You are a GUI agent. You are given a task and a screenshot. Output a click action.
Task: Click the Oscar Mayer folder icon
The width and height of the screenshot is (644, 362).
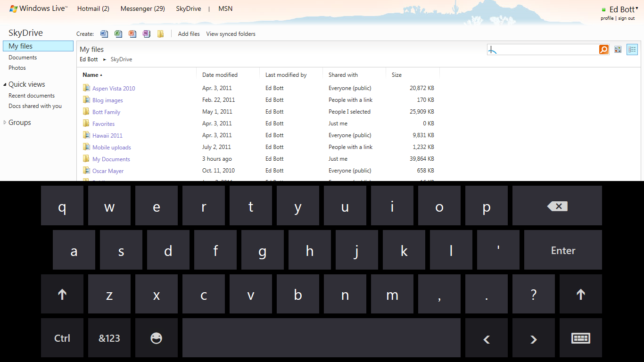(x=86, y=170)
